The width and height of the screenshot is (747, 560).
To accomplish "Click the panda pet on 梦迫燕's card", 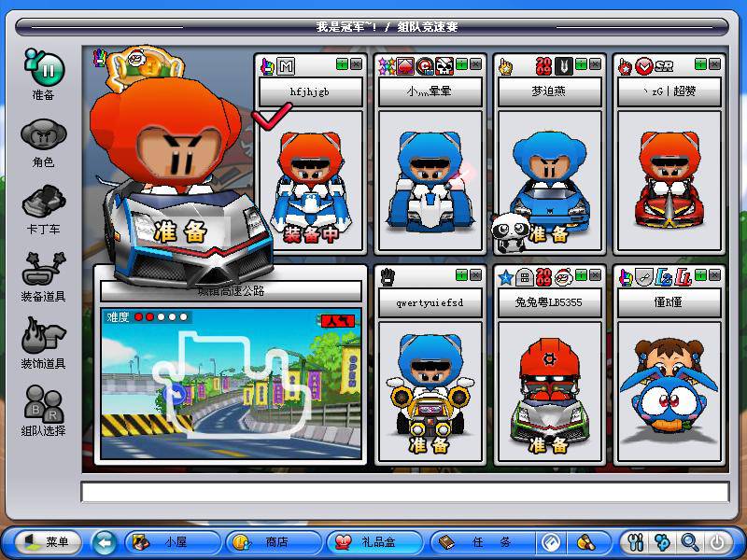I will click(510, 231).
